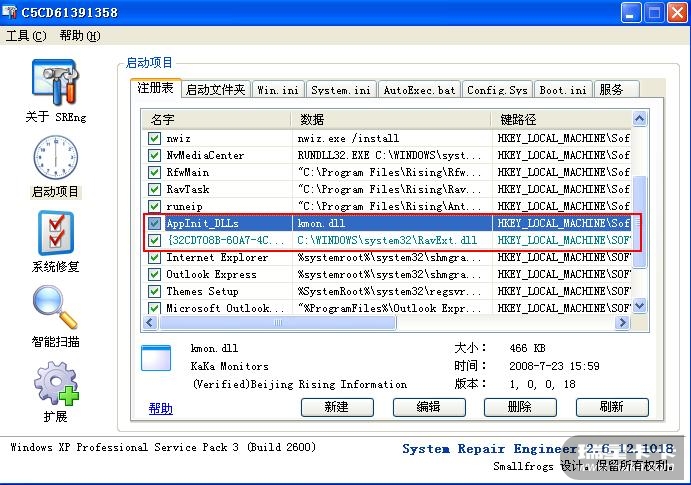The width and height of the screenshot is (691, 485).
Task: Switch to the Win.ini tab
Action: (278, 90)
